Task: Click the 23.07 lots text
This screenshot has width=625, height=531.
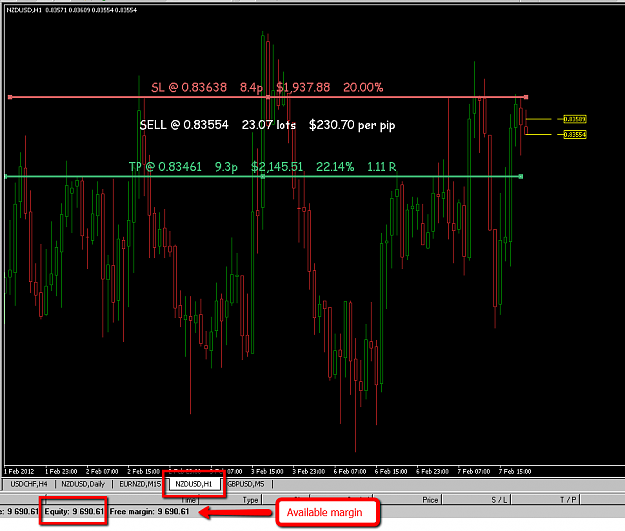Action: click(x=269, y=125)
